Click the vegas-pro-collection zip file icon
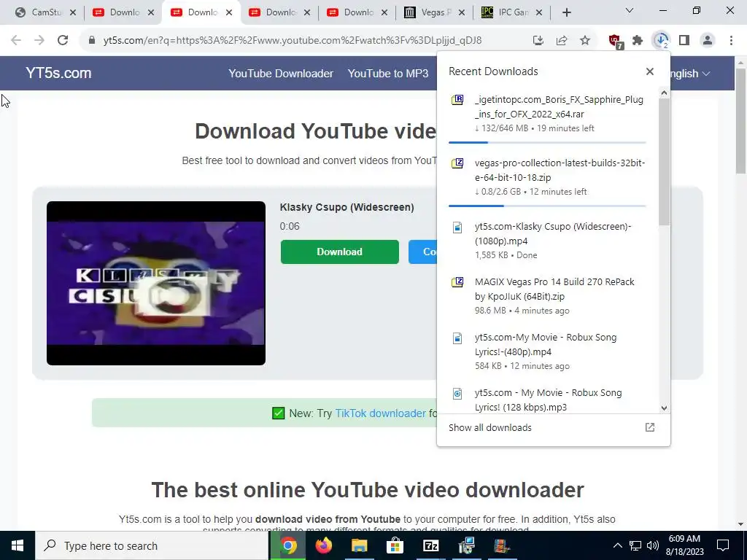This screenshot has width=747, height=560. pyautogui.click(x=457, y=163)
